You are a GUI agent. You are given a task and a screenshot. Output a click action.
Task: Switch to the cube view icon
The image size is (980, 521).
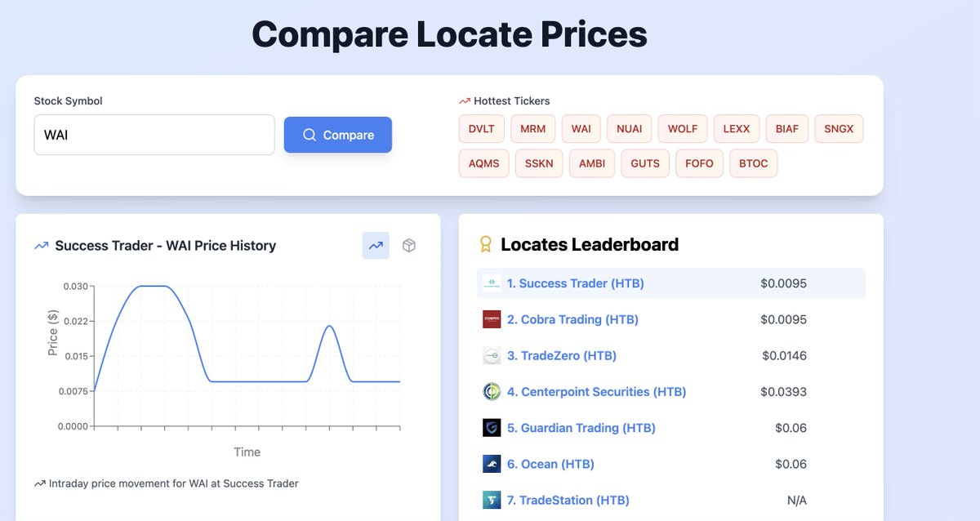pos(409,245)
